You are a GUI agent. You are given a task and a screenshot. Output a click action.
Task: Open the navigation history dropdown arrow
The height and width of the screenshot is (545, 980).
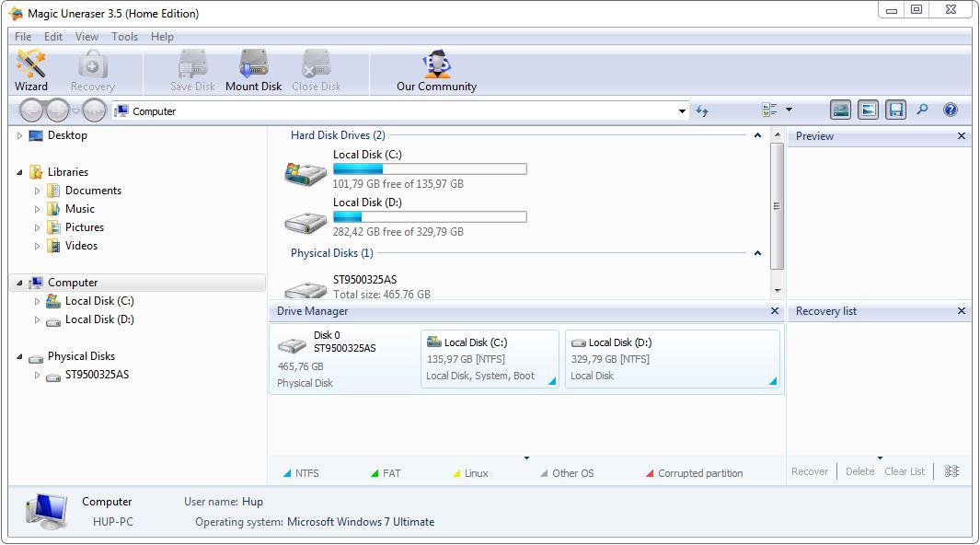[x=75, y=111]
